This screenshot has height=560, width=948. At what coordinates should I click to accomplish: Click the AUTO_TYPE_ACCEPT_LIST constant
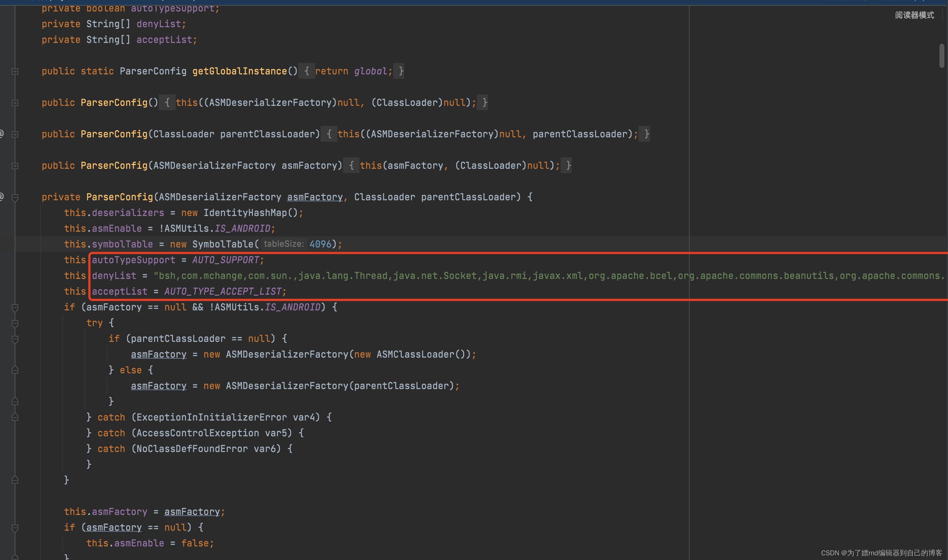pos(223,291)
